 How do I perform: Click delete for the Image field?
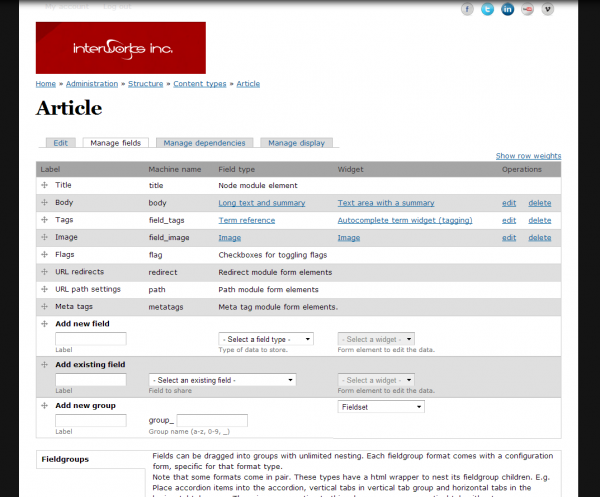tap(540, 238)
